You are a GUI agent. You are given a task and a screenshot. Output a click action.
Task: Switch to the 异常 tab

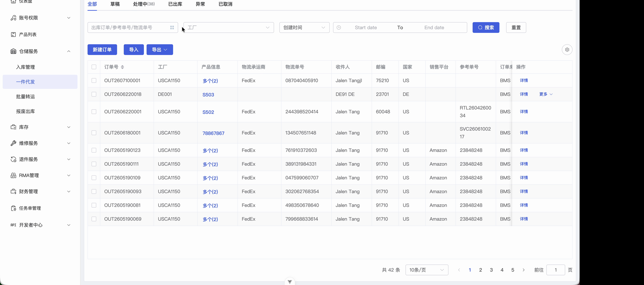200,4
